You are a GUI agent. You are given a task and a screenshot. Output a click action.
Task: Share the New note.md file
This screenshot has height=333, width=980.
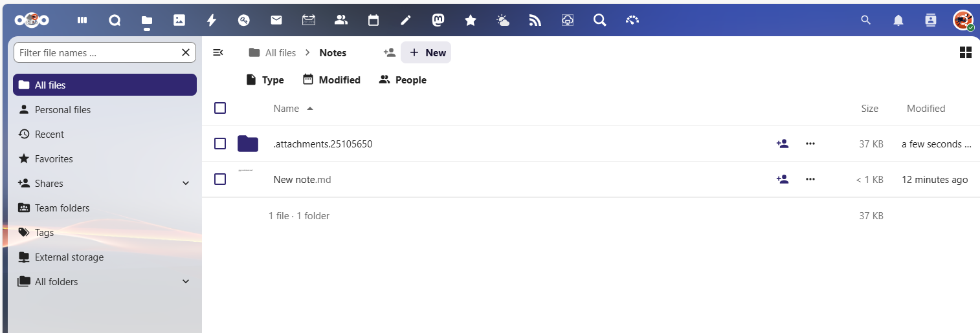783,179
